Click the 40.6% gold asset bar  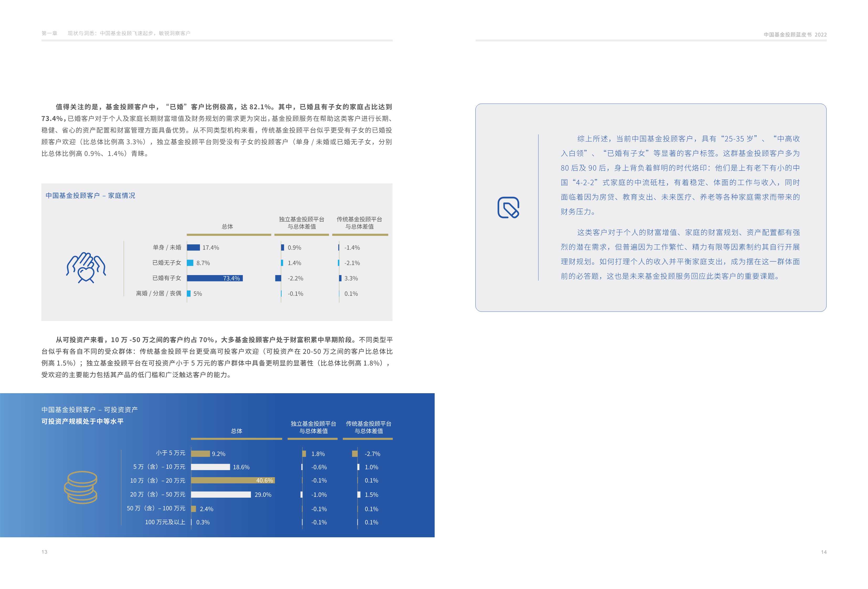tap(233, 480)
